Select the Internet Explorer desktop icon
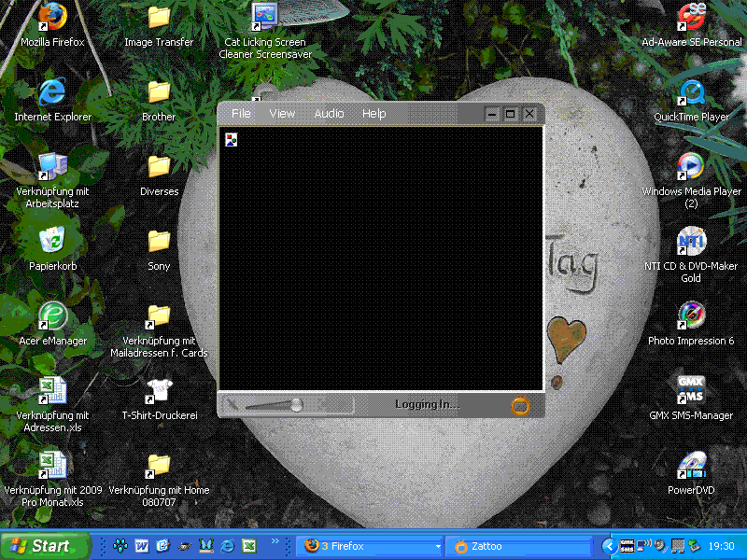747x560 pixels. [x=52, y=92]
